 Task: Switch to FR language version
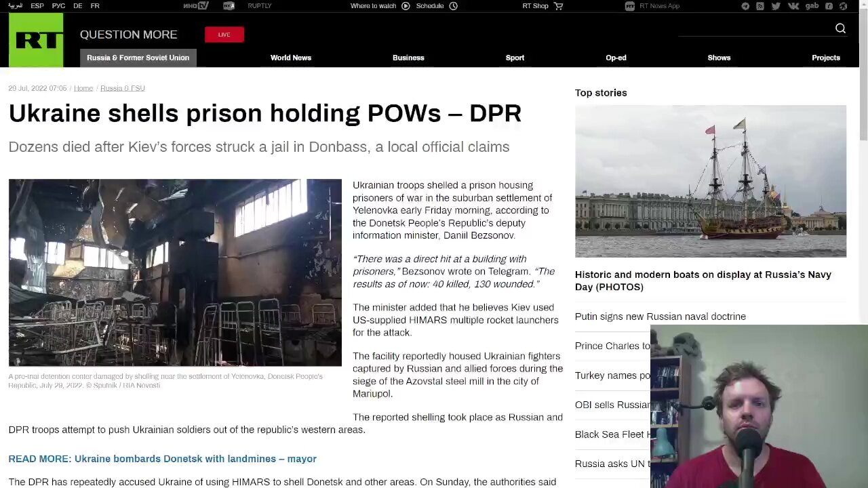[95, 6]
